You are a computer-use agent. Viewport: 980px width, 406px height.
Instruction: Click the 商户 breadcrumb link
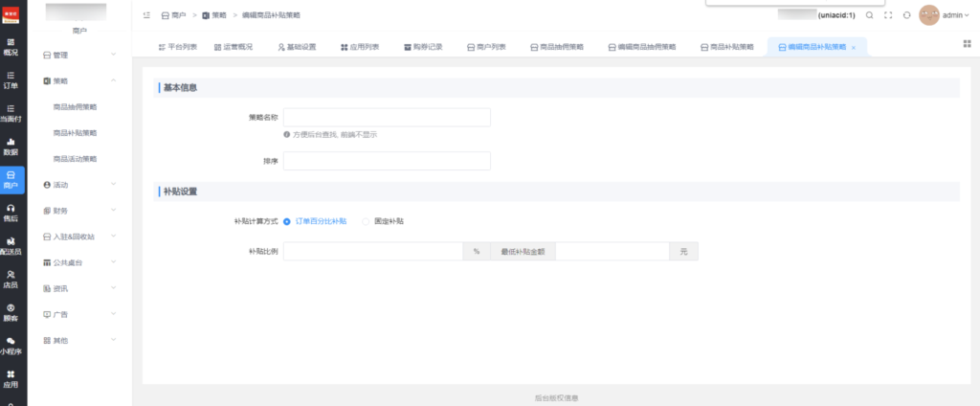[x=174, y=15]
